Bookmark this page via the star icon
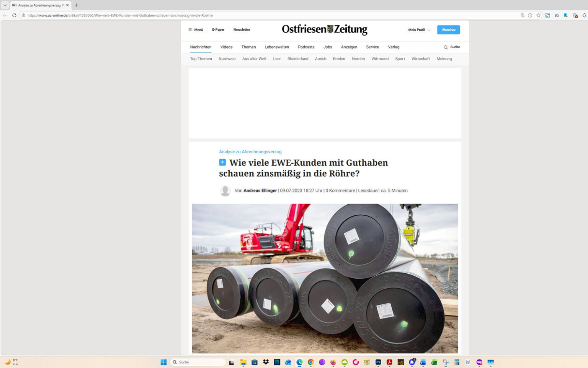The width and height of the screenshot is (588, 368). point(539,15)
